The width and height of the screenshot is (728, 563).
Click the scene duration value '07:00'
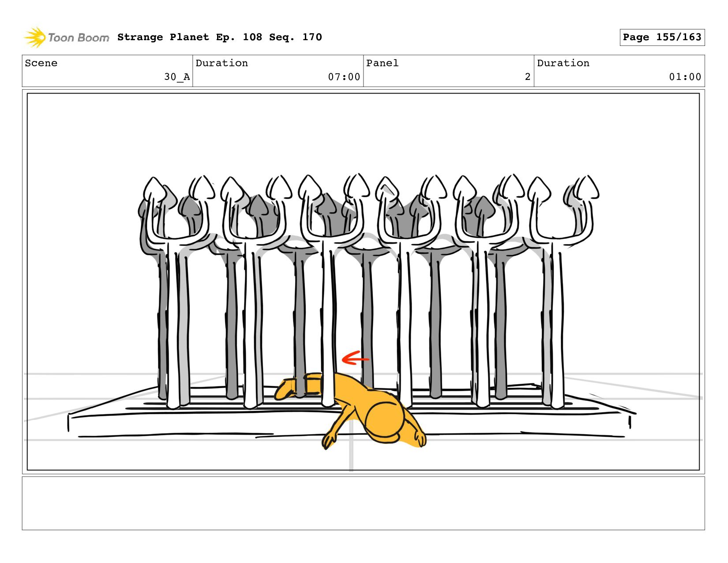pyautogui.click(x=344, y=77)
